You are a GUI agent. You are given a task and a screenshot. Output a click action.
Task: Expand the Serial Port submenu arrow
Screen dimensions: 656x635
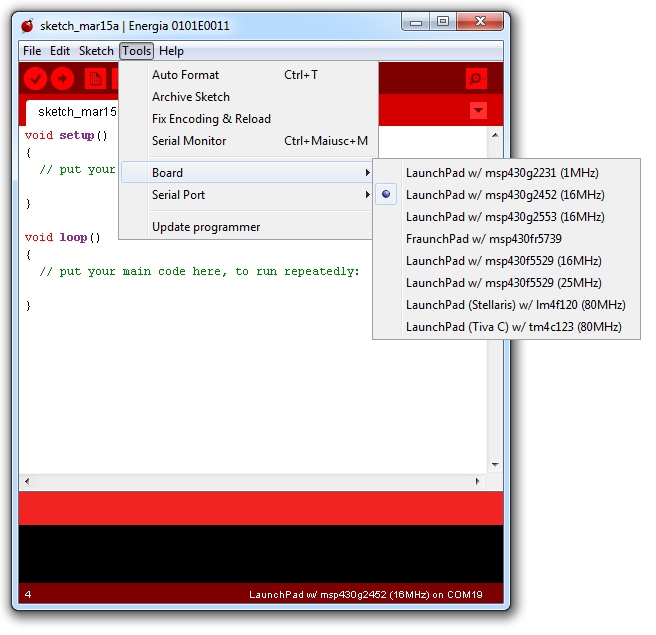(367, 195)
